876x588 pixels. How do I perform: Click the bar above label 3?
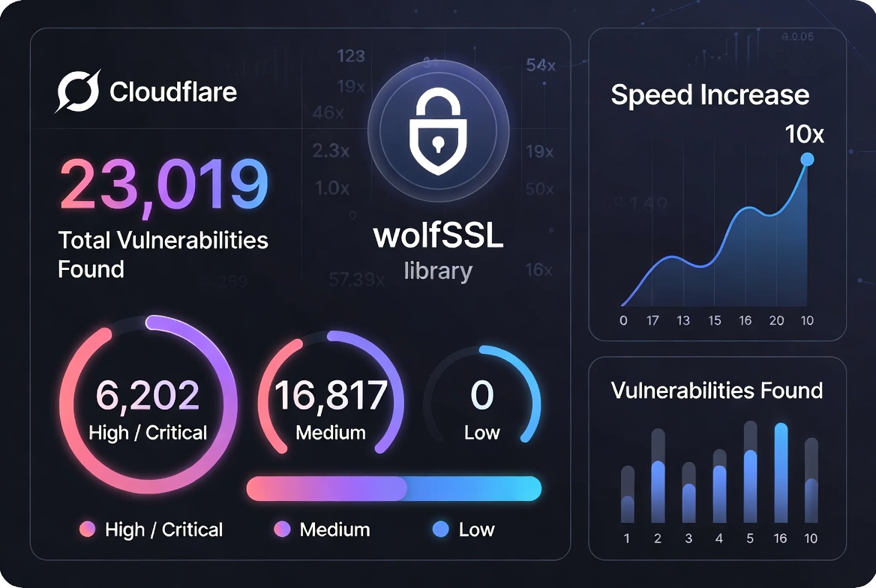click(x=688, y=493)
